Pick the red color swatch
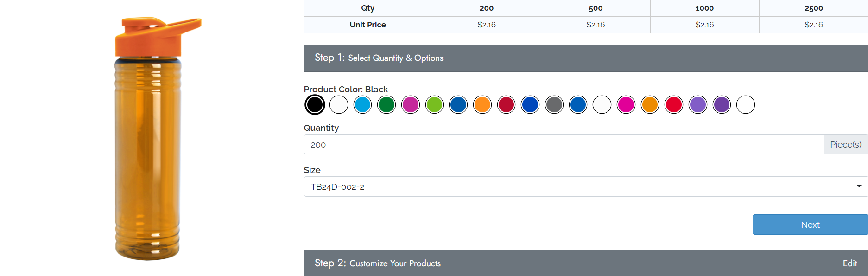868x276 pixels. coord(674,105)
